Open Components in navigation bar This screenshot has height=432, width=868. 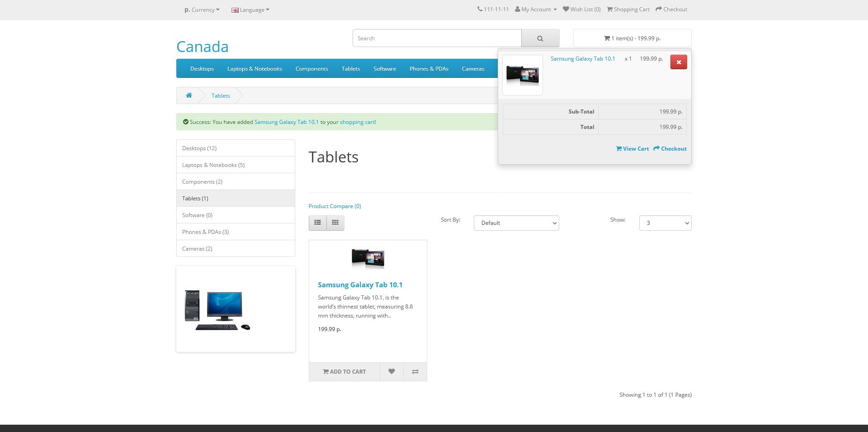click(x=312, y=69)
